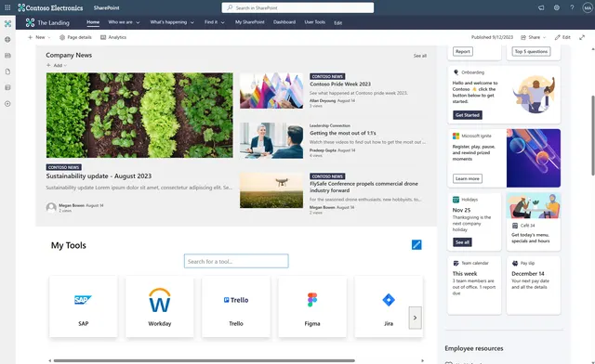This screenshot has height=364, width=595.
Task: Click the Get Started onboarding button
Action: tap(468, 115)
